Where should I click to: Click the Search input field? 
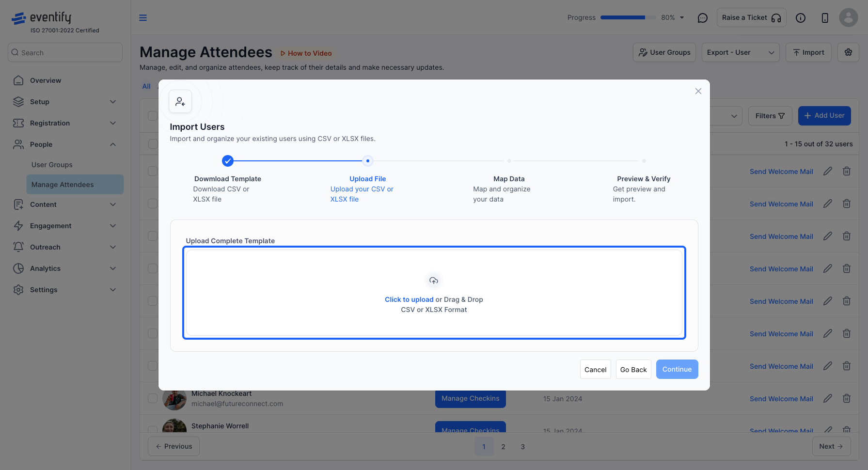[x=65, y=52]
